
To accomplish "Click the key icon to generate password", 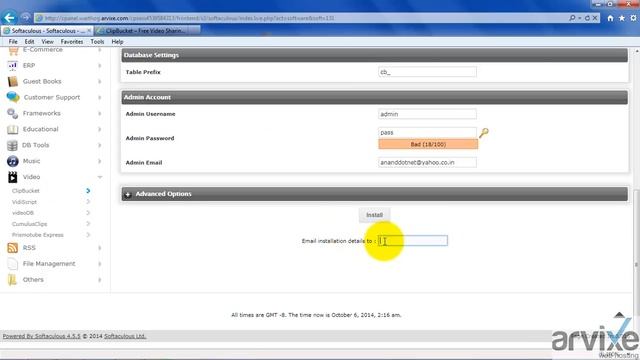I will (484, 133).
